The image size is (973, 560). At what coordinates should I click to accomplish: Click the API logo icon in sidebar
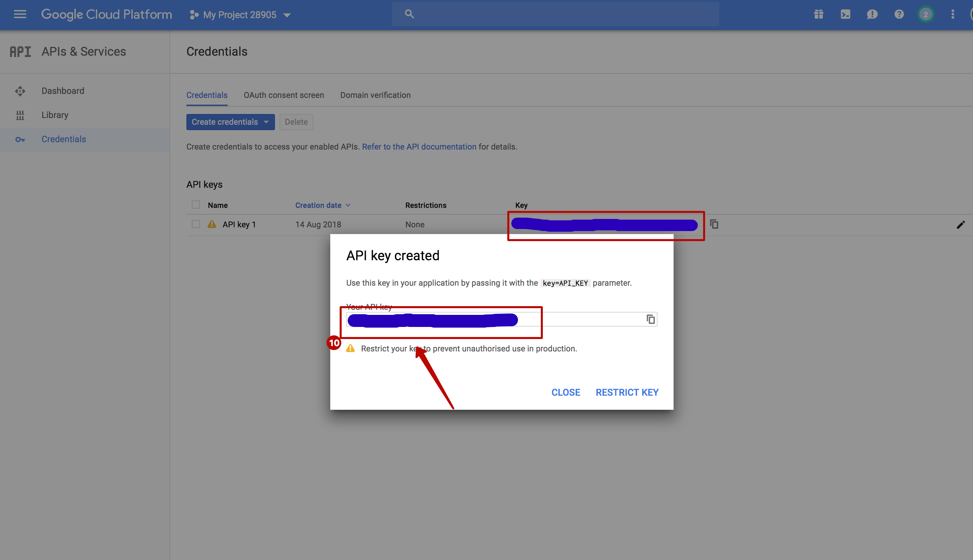coord(20,52)
